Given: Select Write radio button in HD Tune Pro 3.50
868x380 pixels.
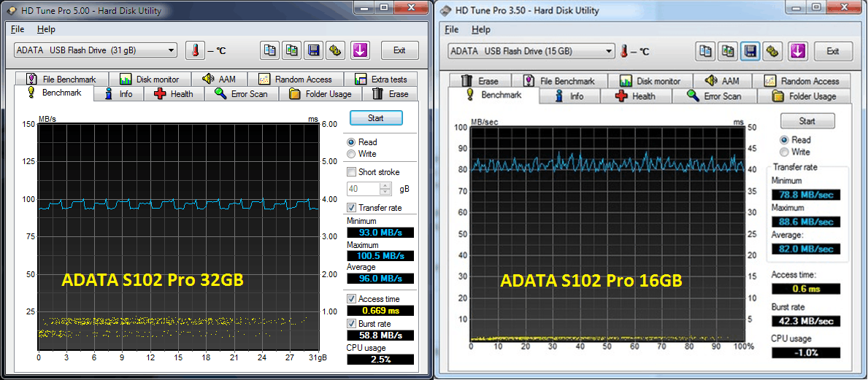Looking at the screenshot, I should point(785,152).
